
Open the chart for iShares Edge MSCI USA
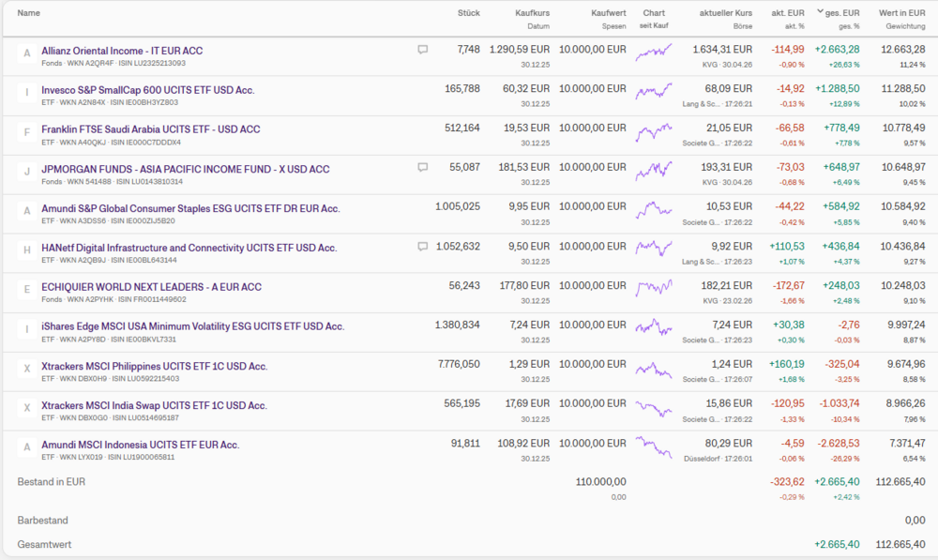654,327
